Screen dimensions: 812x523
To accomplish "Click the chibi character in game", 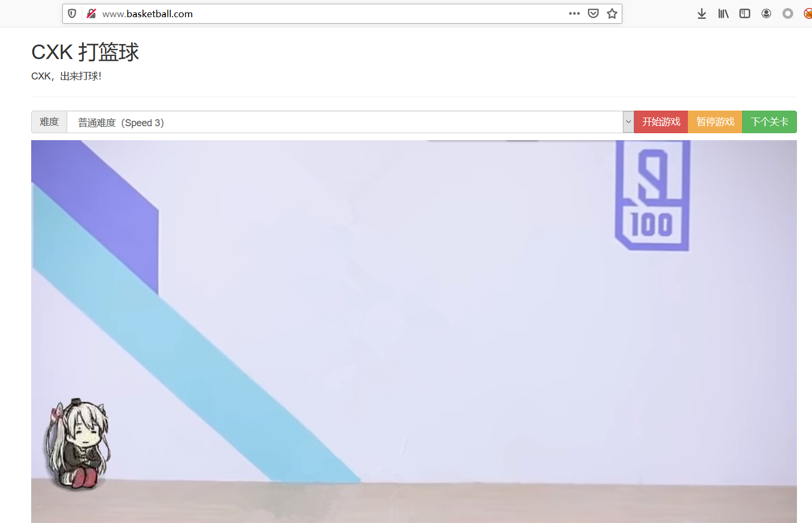I will click(x=77, y=445).
